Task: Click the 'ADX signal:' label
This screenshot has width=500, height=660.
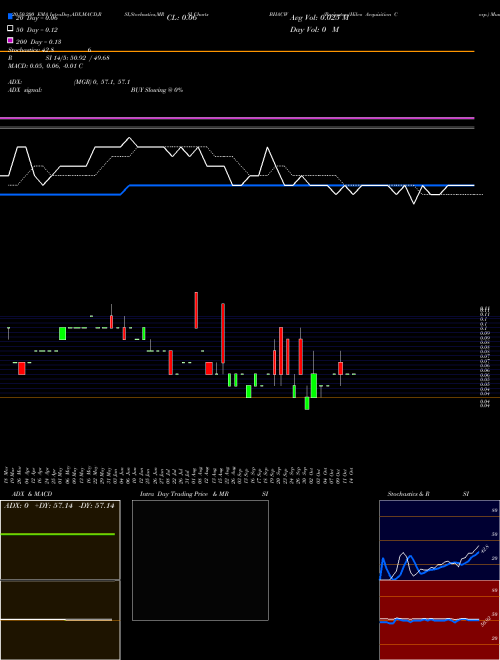Action: pos(25,90)
